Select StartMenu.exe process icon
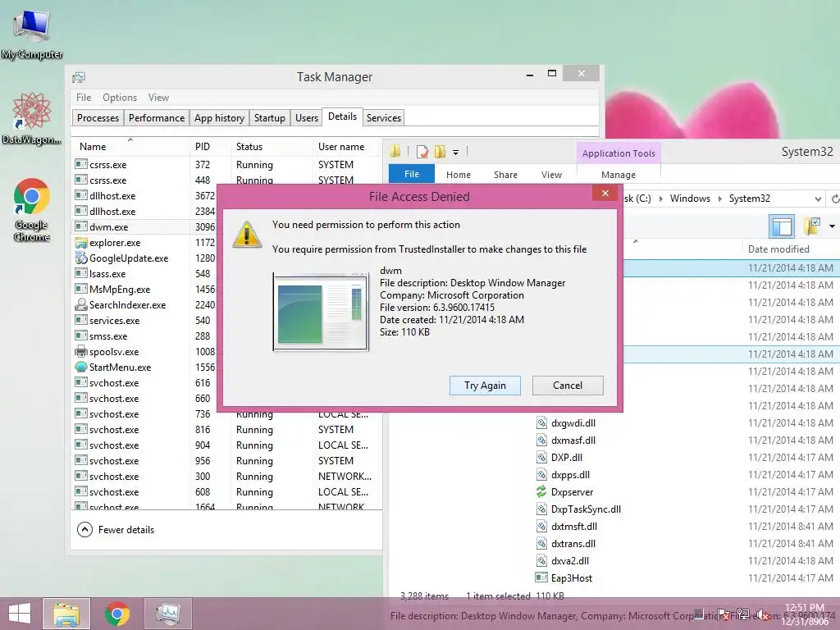Image resolution: width=840 pixels, height=630 pixels. pos(81,367)
